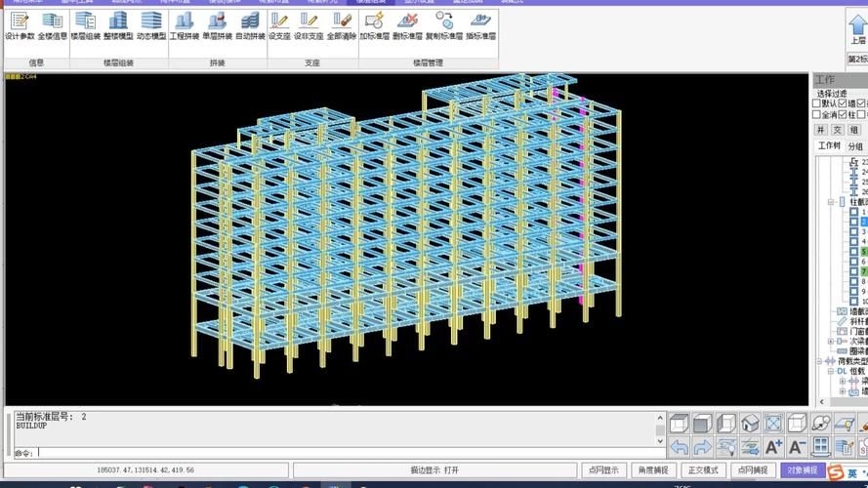Collapse the 柱截面 tree node
Image resolution: width=868 pixels, height=488 pixels.
pyautogui.click(x=831, y=202)
